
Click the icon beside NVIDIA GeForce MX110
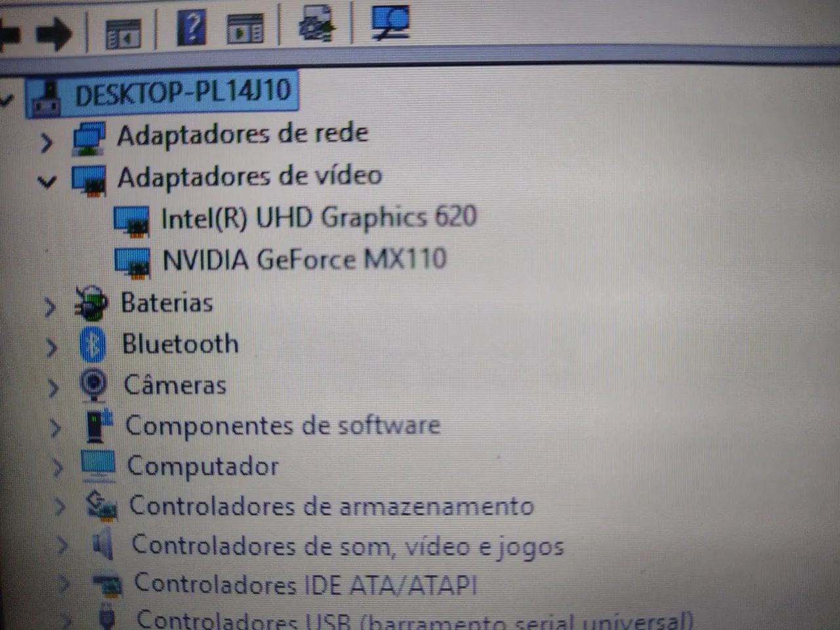pyautogui.click(x=132, y=262)
